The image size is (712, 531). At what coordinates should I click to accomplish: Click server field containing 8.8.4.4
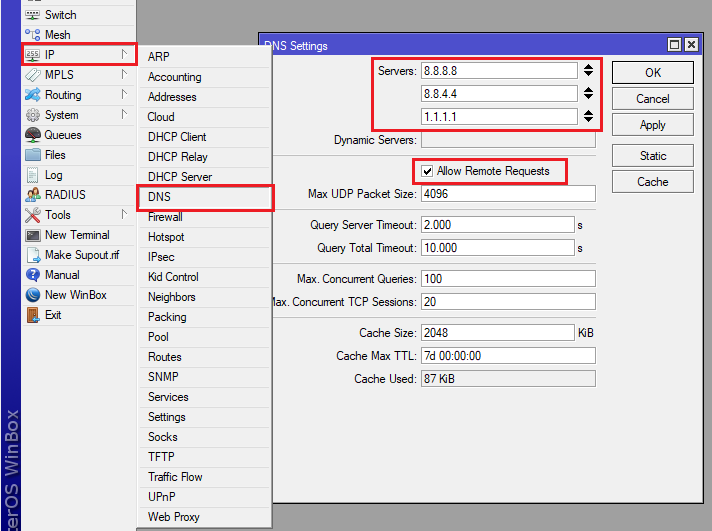point(499,94)
